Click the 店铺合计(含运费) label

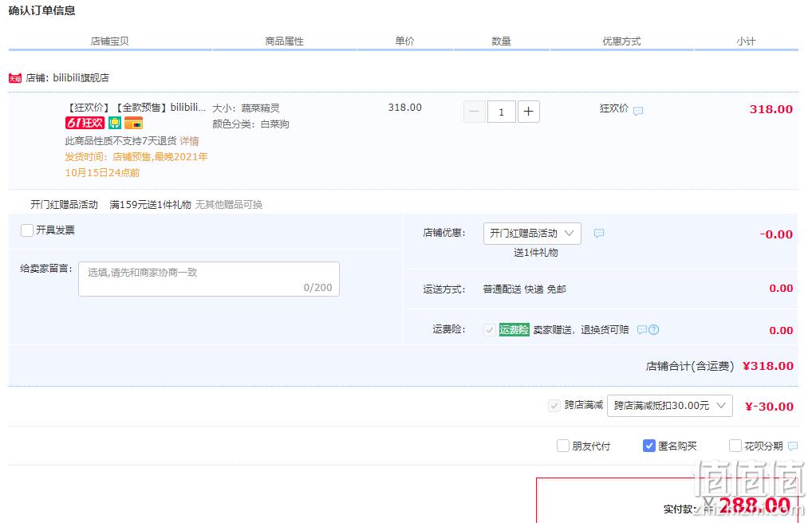coord(690,367)
